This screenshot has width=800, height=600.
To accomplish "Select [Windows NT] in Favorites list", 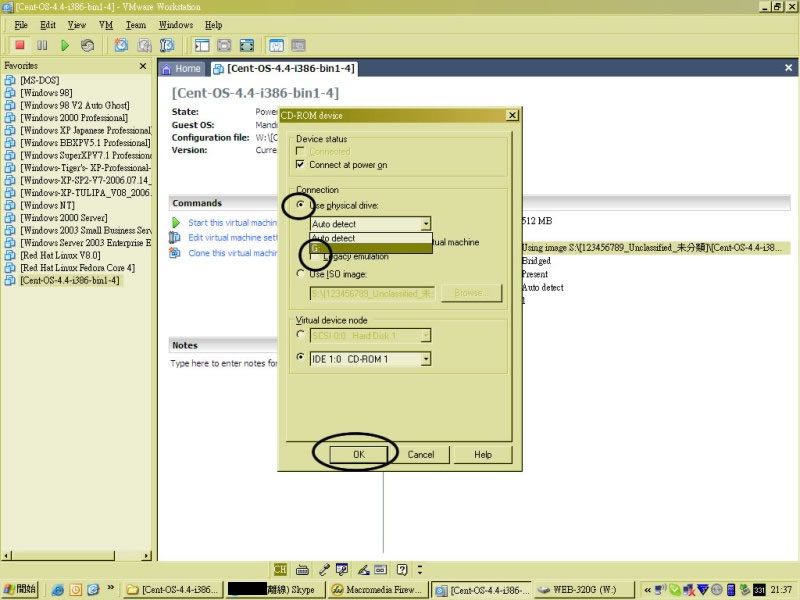I will tap(47, 205).
